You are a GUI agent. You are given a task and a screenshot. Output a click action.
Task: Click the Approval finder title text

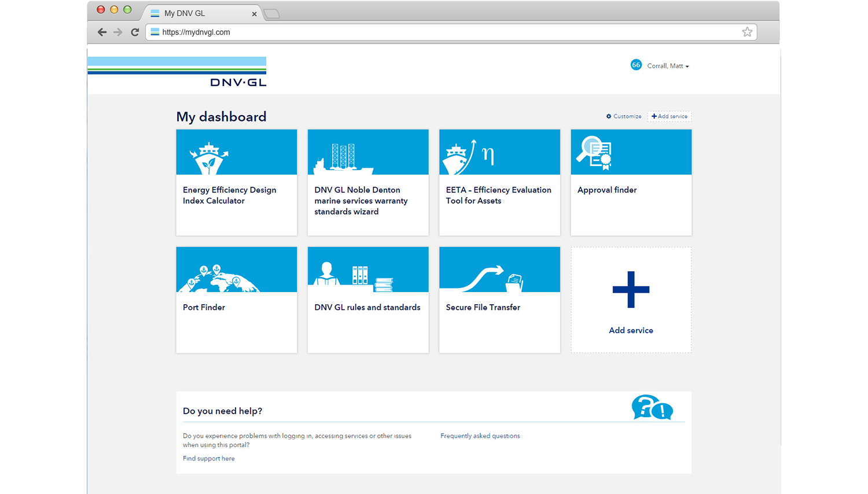(607, 190)
